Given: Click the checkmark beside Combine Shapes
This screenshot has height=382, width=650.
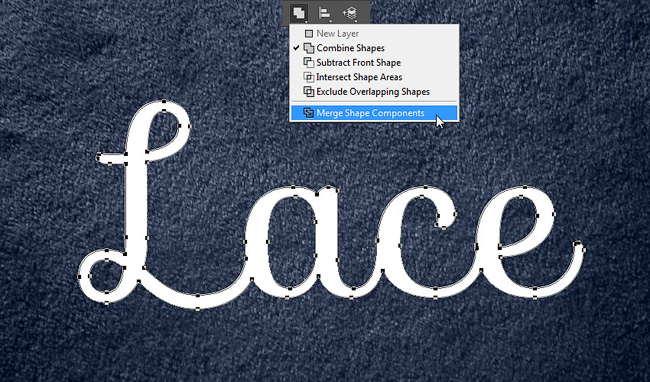Looking at the screenshot, I should (296, 48).
